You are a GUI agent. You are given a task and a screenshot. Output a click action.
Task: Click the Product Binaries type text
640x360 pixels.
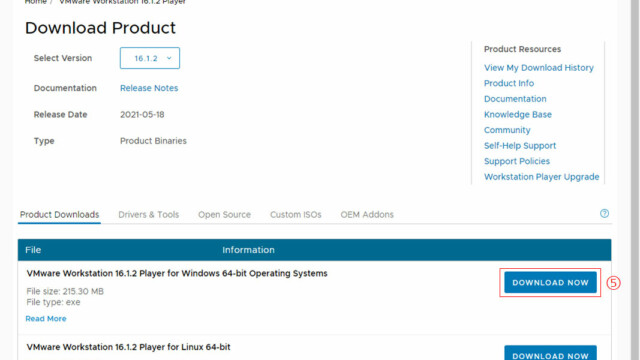(x=153, y=141)
